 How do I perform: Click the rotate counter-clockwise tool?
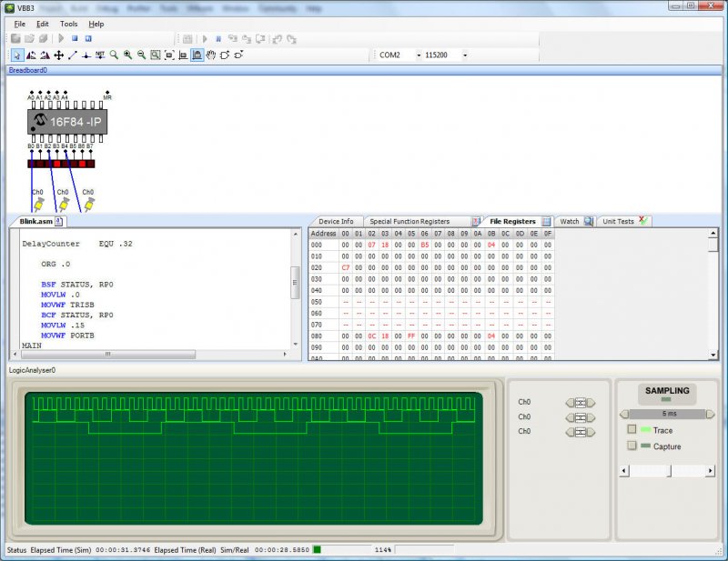(x=31, y=55)
